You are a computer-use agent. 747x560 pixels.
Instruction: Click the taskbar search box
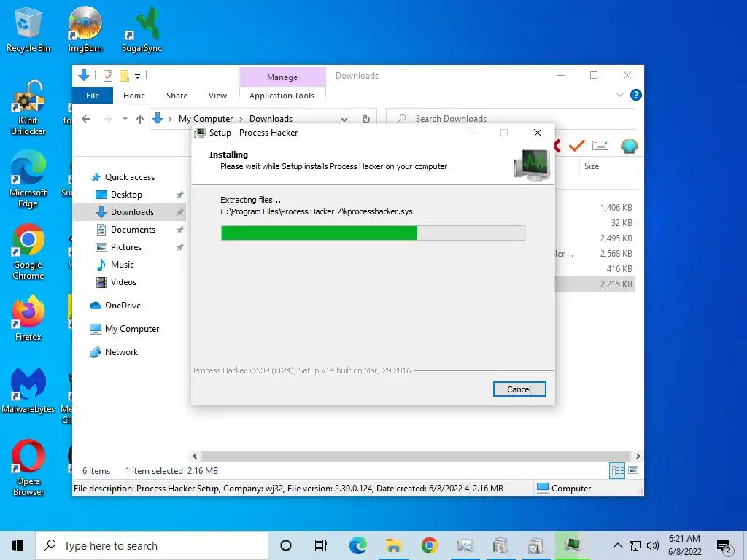152,545
